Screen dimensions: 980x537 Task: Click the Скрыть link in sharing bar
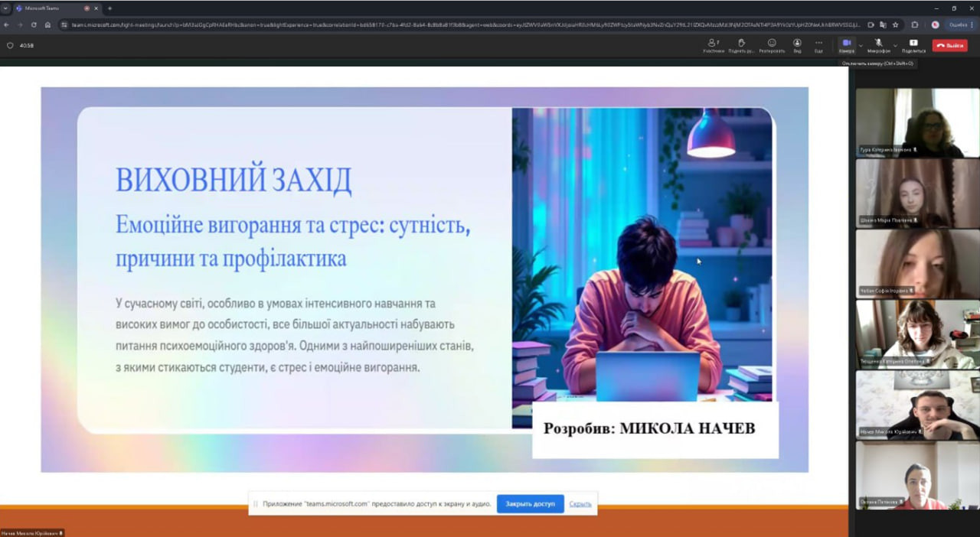pyautogui.click(x=580, y=504)
